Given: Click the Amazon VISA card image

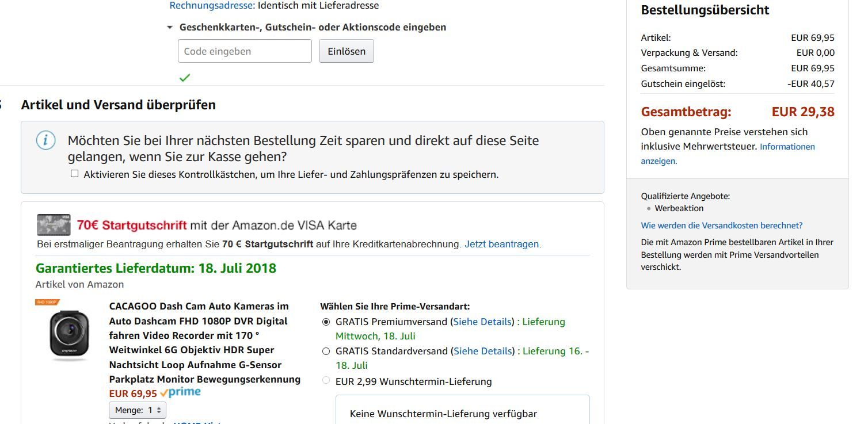Looking at the screenshot, I should point(54,224).
